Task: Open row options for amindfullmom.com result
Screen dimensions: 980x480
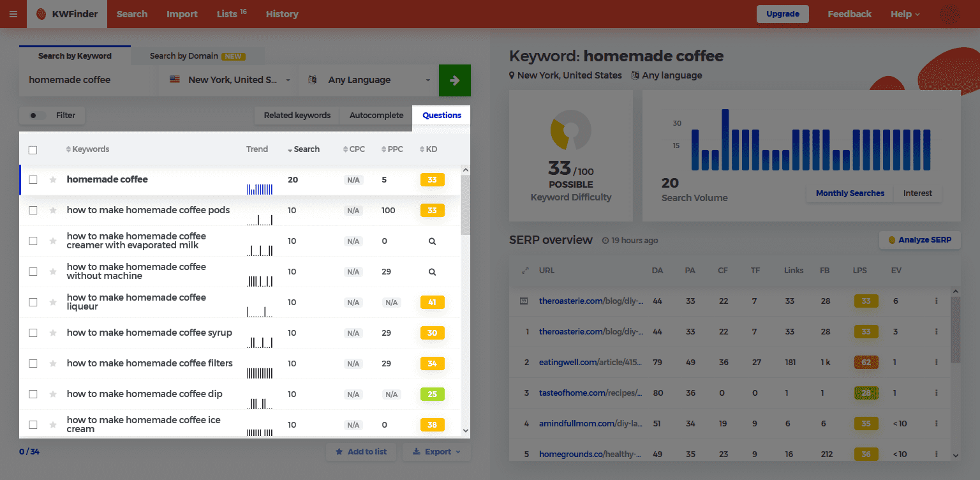Action: point(936,424)
